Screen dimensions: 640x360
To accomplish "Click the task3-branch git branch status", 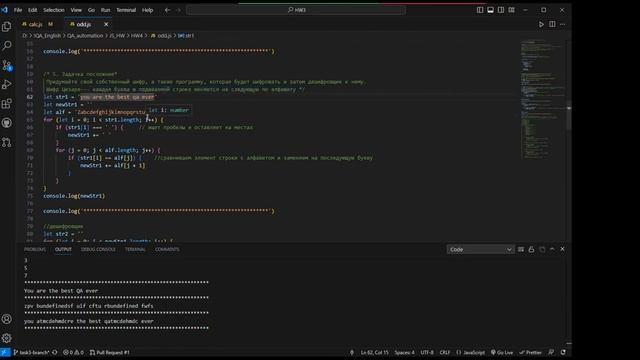I will click(32, 352).
